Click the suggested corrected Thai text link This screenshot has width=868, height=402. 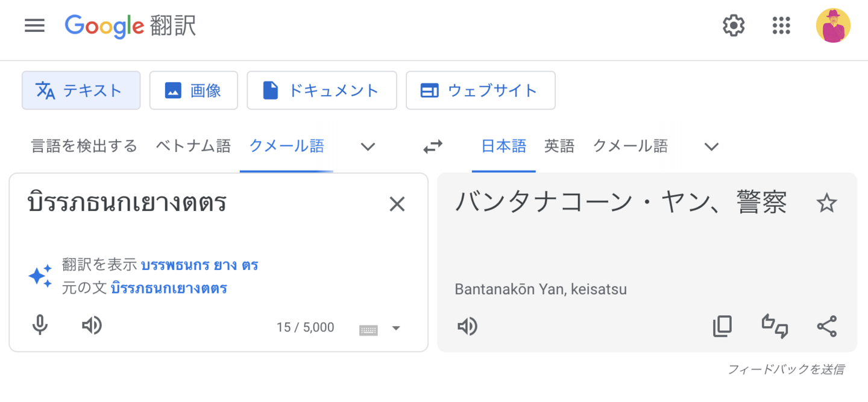(x=200, y=265)
